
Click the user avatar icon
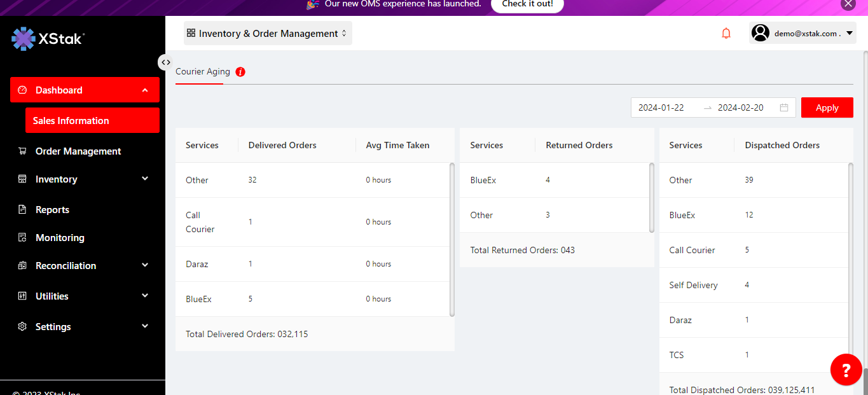click(761, 33)
